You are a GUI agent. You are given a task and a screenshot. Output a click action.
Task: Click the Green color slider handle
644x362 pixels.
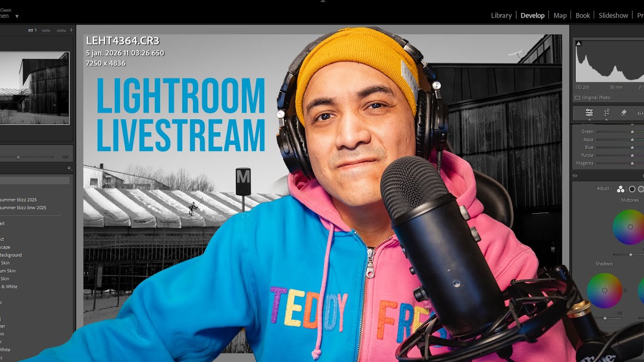632,132
